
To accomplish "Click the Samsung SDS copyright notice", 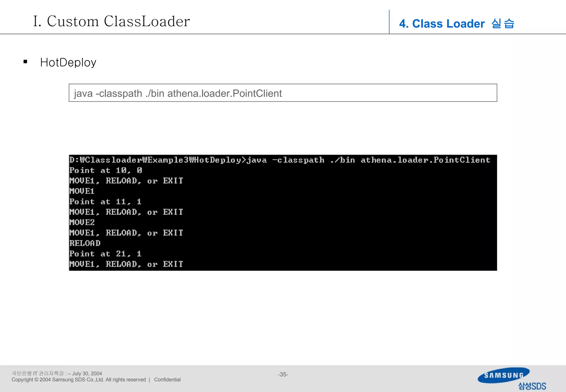I will click(x=78, y=380).
